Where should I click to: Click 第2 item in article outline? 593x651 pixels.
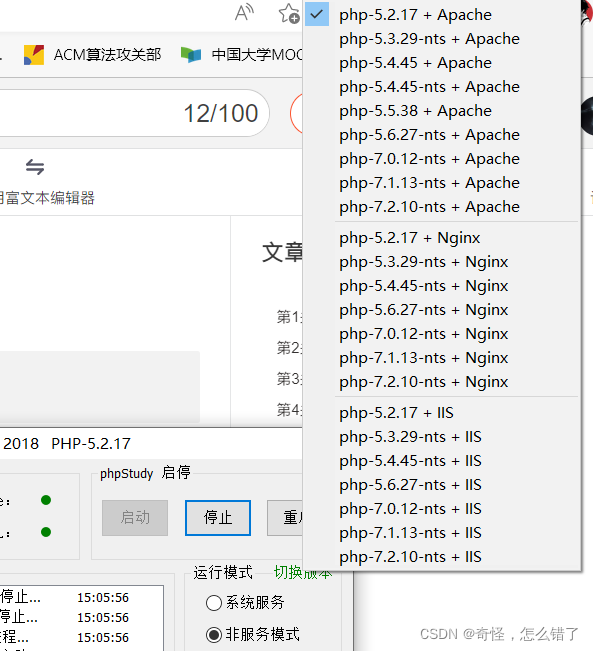[x=289, y=348]
